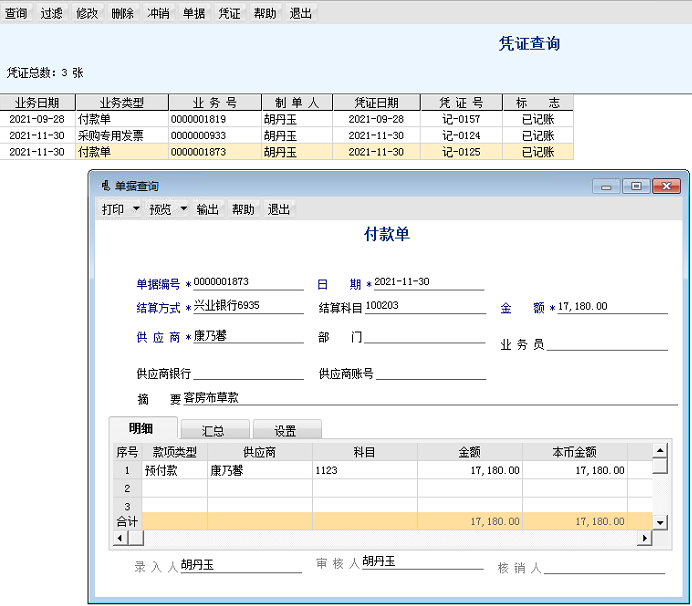This screenshot has width=692, height=606.
Task: Click 预付款 cell in detail row 1
Action: pos(175,470)
